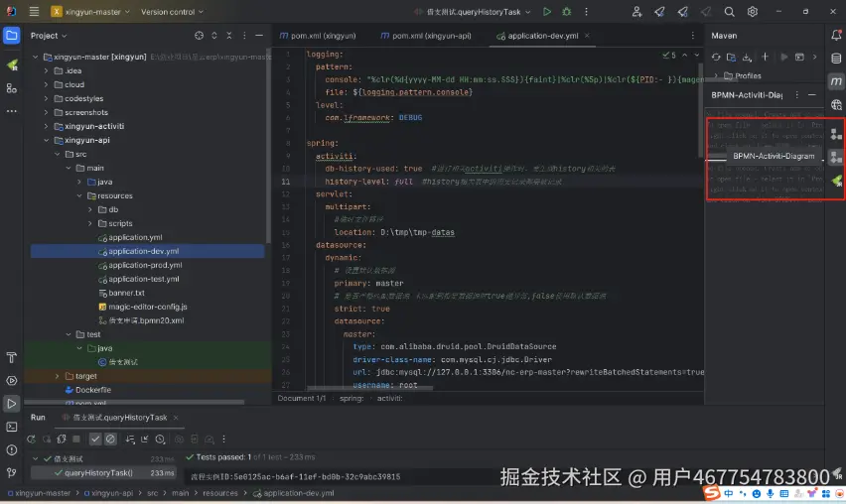The height and width of the screenshot is (504, 846).
Task: Open Version control dropdown
Action: click(x=172, y=11)
